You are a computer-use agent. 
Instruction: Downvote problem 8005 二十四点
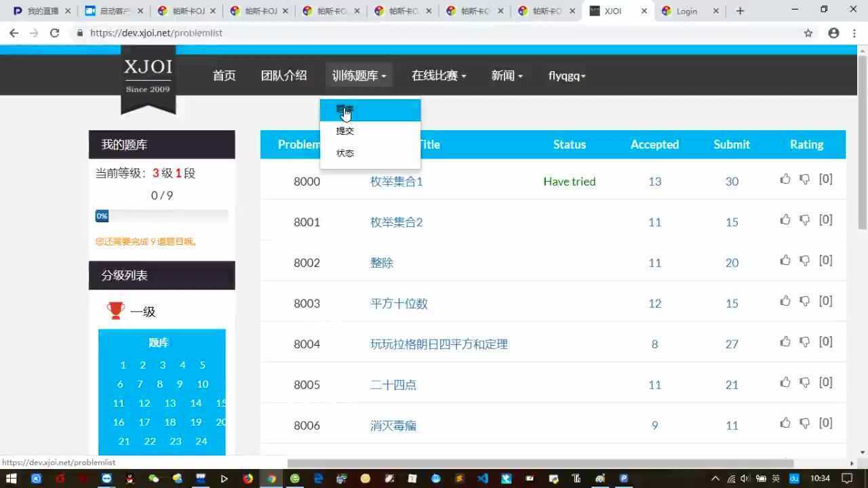click(x=804, y=382)
